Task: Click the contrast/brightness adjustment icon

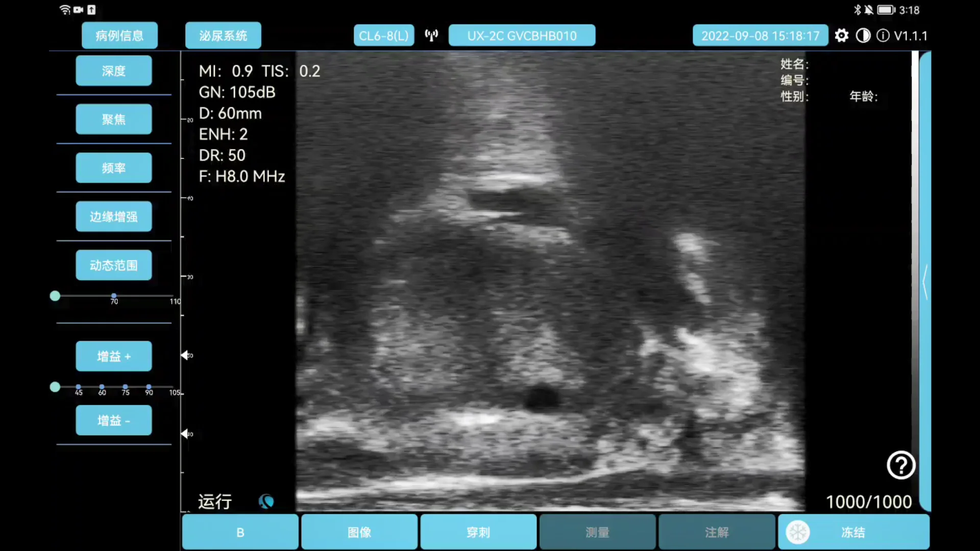Action: (863, 35)
